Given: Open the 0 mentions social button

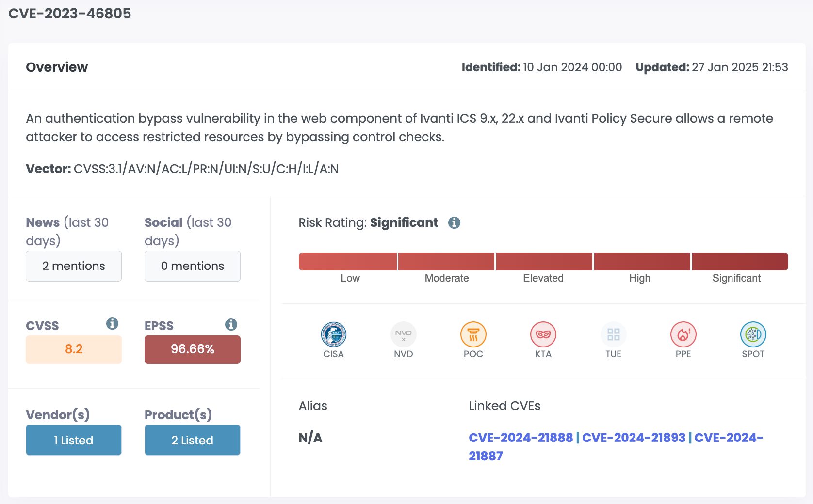Looking at the screenshot, I should point(193,266).
